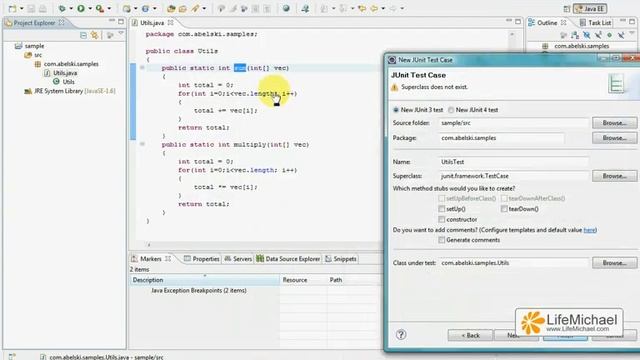Click the help question mark icon in dialog
This screenshot has height=360, width=640.
click(401, 335)
